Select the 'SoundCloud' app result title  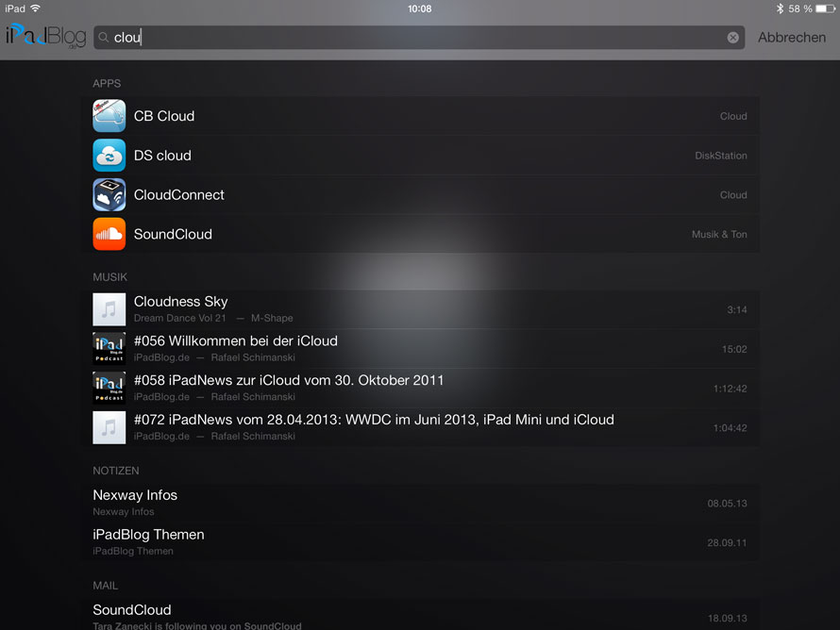(x=173, y=234)
